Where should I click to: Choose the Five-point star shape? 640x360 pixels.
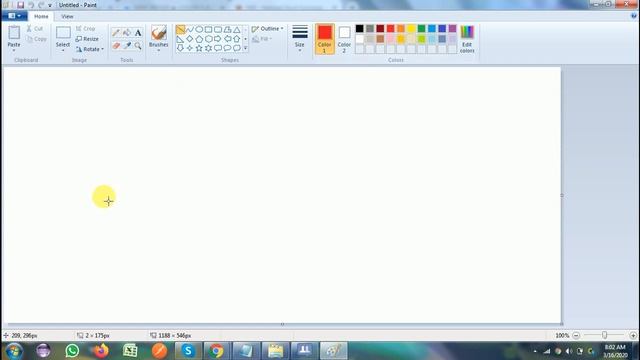pos(199,48)
